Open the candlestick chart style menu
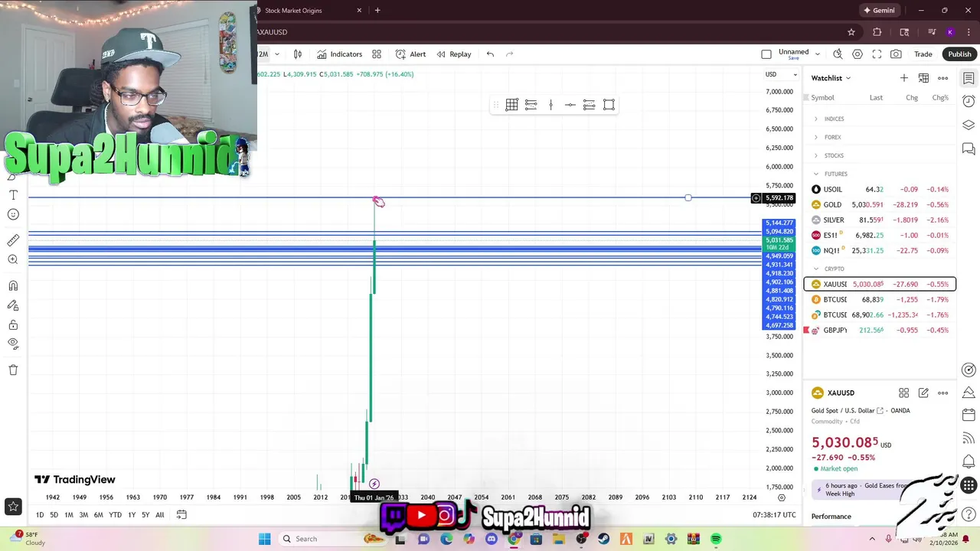This screenshot has width=980, height=551. (298, 54)
